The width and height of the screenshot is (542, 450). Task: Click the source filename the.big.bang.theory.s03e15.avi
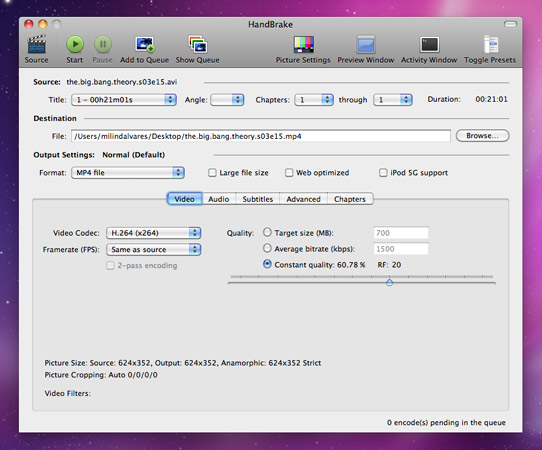pos(122,82)
